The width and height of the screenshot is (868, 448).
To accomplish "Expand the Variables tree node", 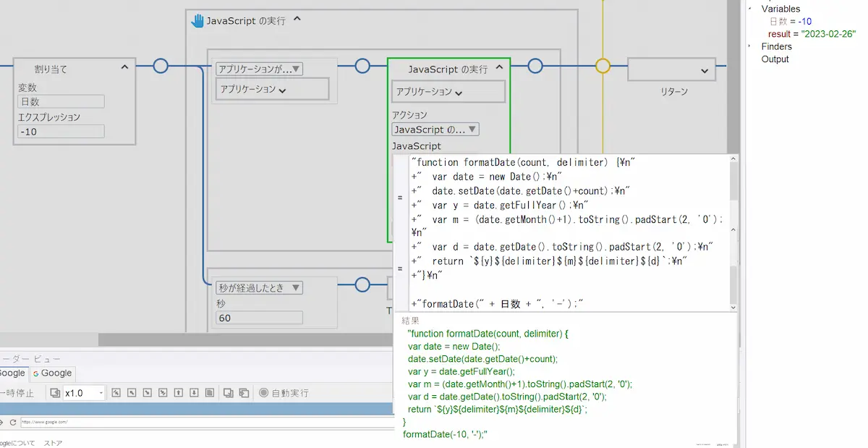I will point(752,9).
